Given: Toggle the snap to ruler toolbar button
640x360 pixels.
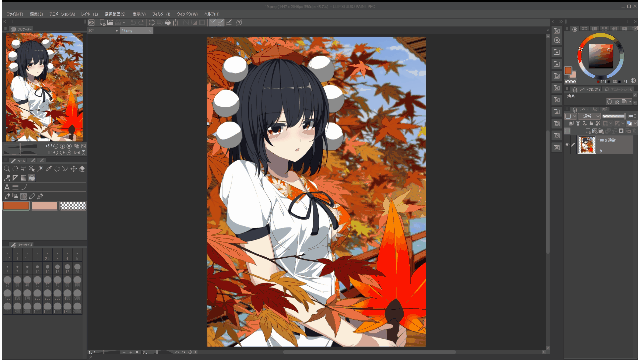Looking at the screenshot, I should [x=213, y=22].
